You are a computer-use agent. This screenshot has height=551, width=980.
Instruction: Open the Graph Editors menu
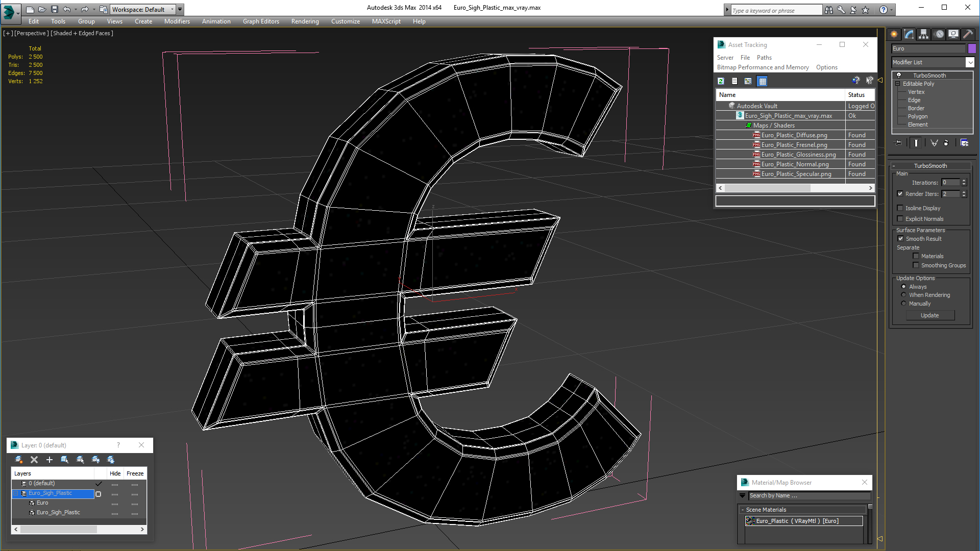pos(261,21)
